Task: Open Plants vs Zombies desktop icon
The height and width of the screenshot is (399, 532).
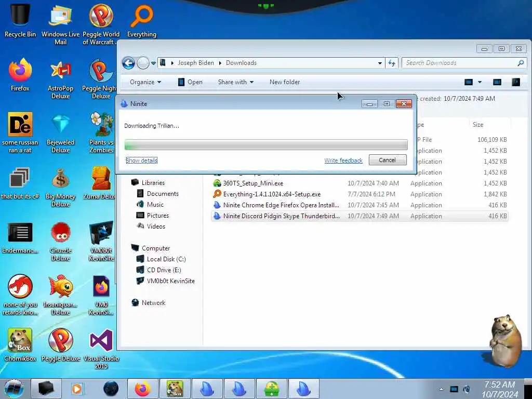Action: click(x=101, y=133)
